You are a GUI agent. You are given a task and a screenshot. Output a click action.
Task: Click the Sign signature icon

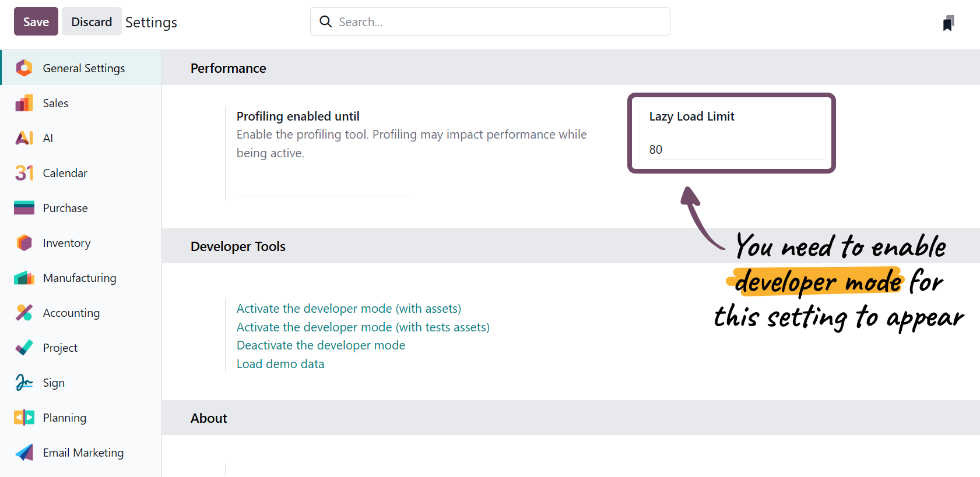coord(24,383)
